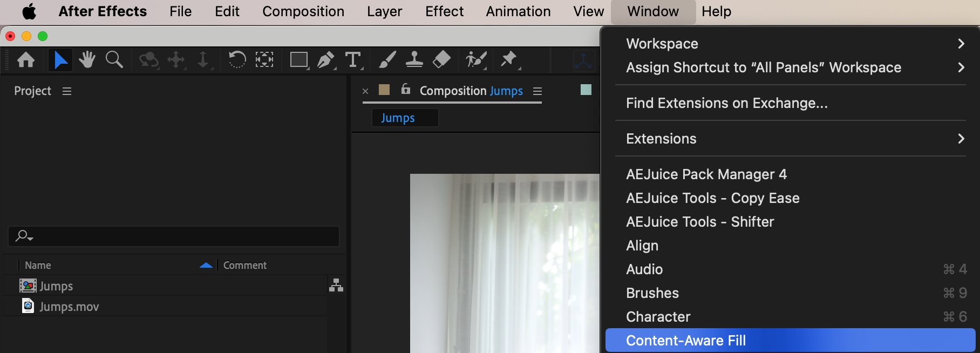The width and height of the screenshot is (980, 353).
Task: Select the Hand tool
Action: pyautogui.click(x=87, y=59)
